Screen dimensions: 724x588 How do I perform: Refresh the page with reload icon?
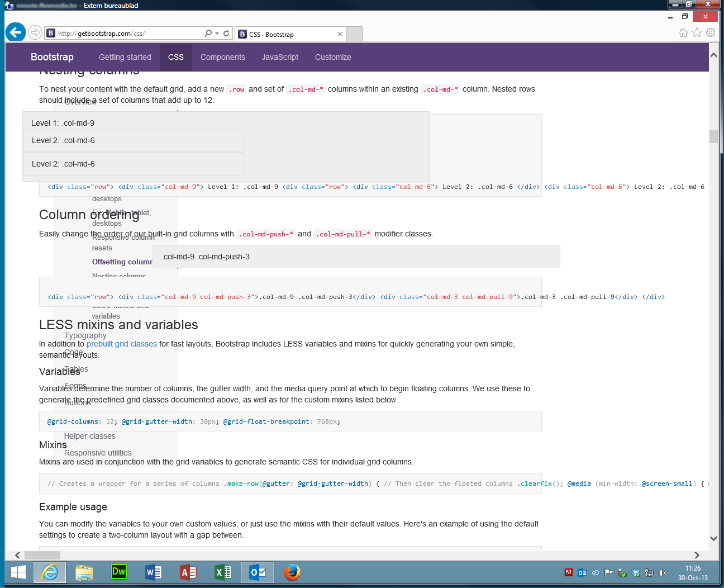pyautogui.click(x=226, y=34)
